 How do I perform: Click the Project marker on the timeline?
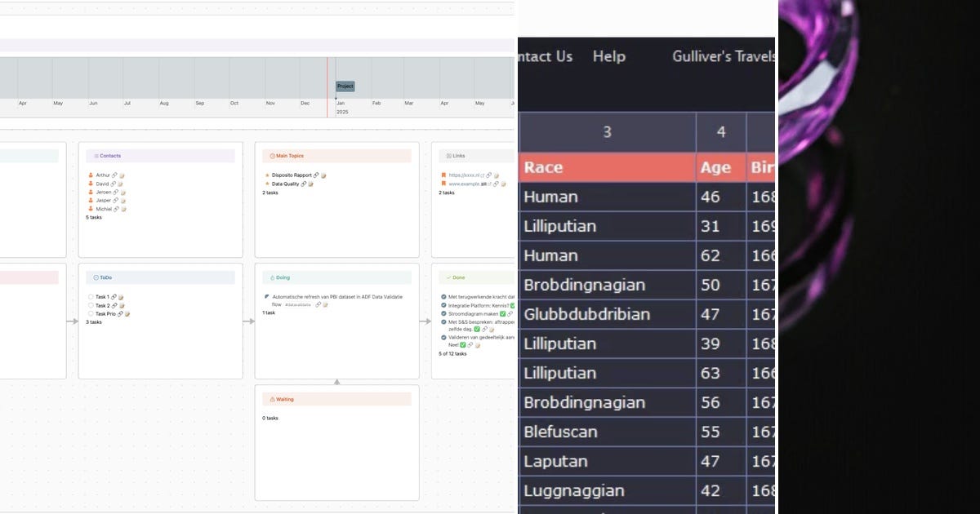click(x=345, y=86)
